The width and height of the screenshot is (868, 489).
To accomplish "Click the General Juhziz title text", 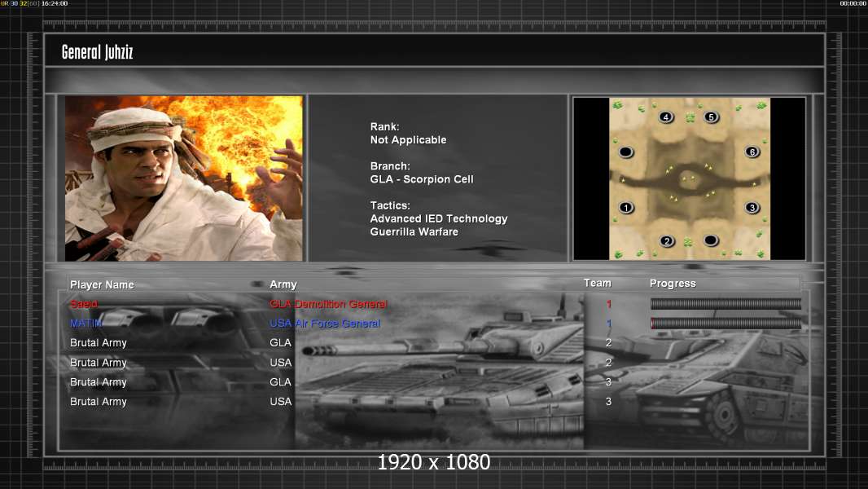I will [x=98, y=52].
